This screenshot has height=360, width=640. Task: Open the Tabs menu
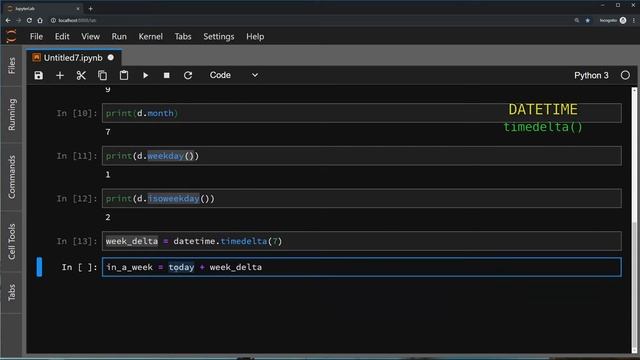tap(182, 37)
